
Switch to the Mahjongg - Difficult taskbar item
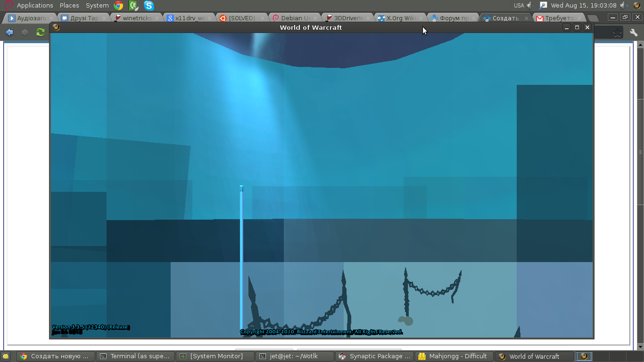pyautogui.click(x=454, y=356)
